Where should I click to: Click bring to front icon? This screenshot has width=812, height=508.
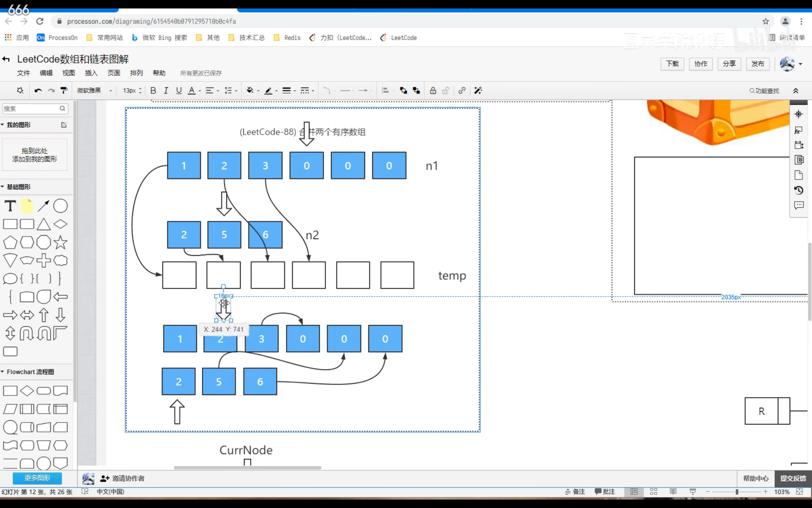point(403,90)
